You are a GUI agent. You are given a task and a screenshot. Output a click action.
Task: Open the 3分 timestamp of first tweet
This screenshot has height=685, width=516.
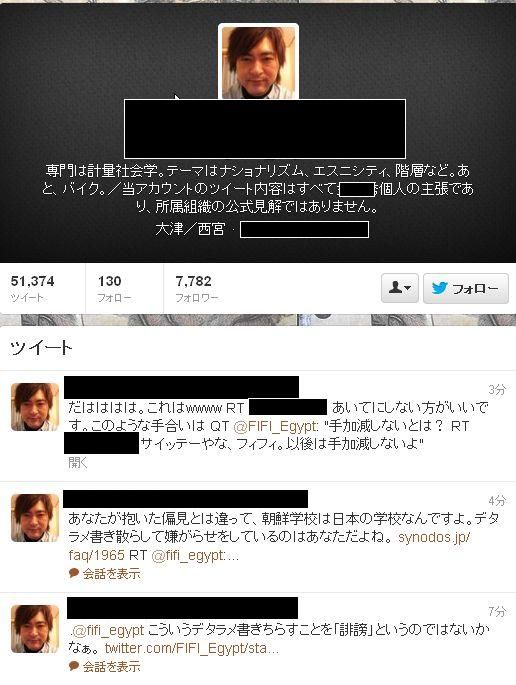click(497, 390)
